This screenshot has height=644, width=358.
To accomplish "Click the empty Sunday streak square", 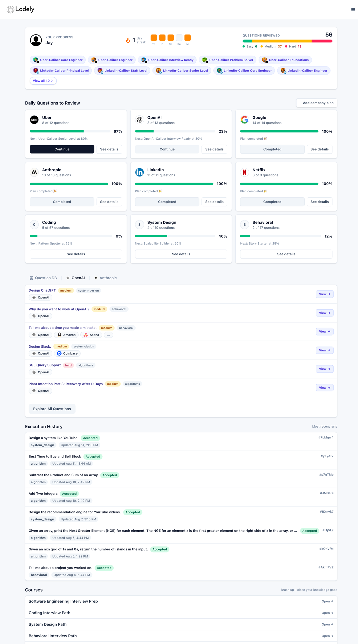I will 179,38.
